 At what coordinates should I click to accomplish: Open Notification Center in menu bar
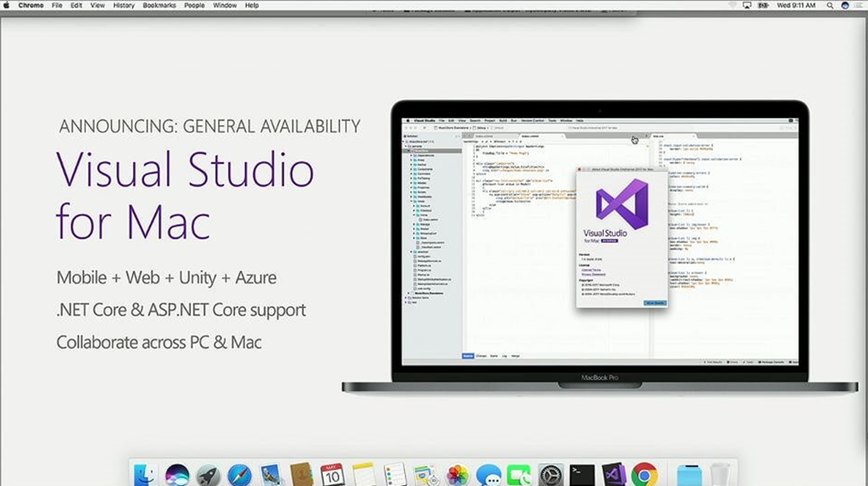(860, 6)
